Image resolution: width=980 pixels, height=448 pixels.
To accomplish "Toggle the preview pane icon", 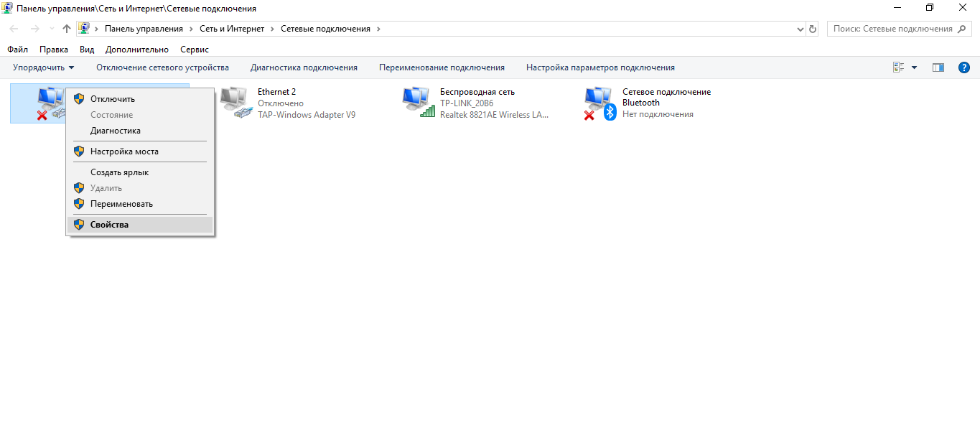I will (x=938, y=67).
